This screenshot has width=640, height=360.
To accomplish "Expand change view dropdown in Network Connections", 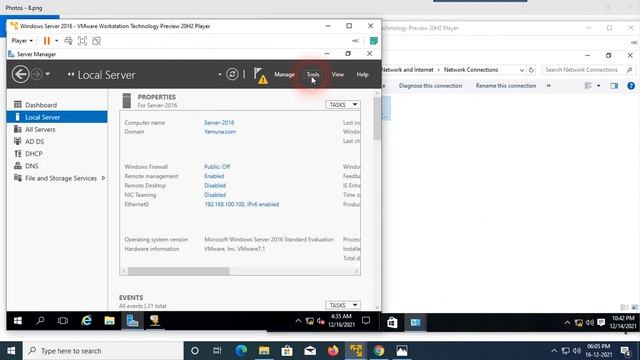I will point(598,86).
